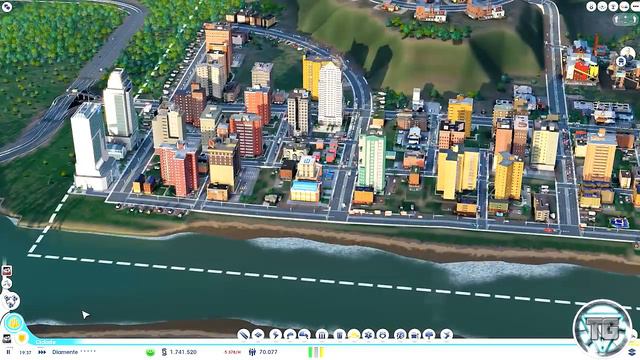Select the blue-roofed building near the shore
640x360 pixels.
(x=305, y=191)
